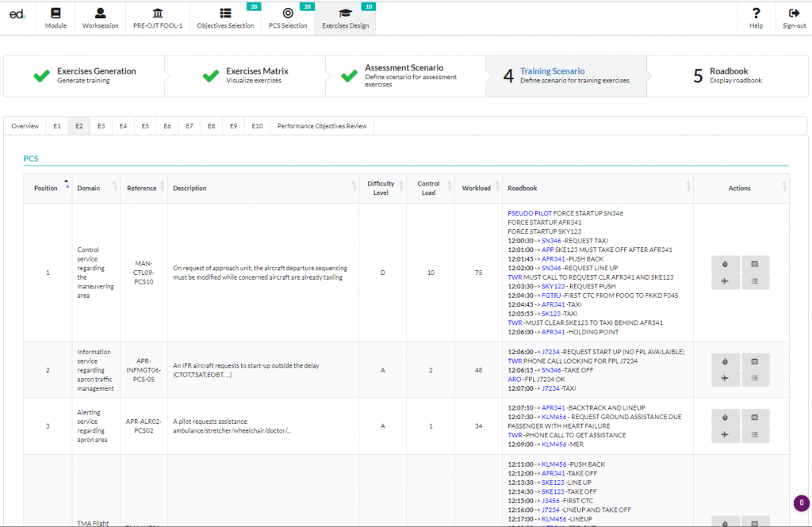Open PCS Selection target icon
This screenshot has width=812, height=527.
coord(288,13)
